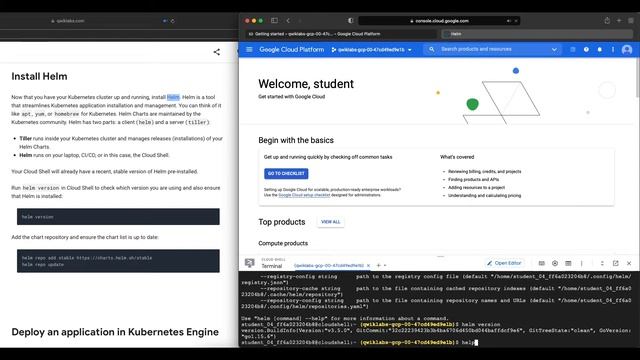Viewport: 640px width, 360px height.
Task: Click Finding products and APIs item
Action: coord(473,180)
